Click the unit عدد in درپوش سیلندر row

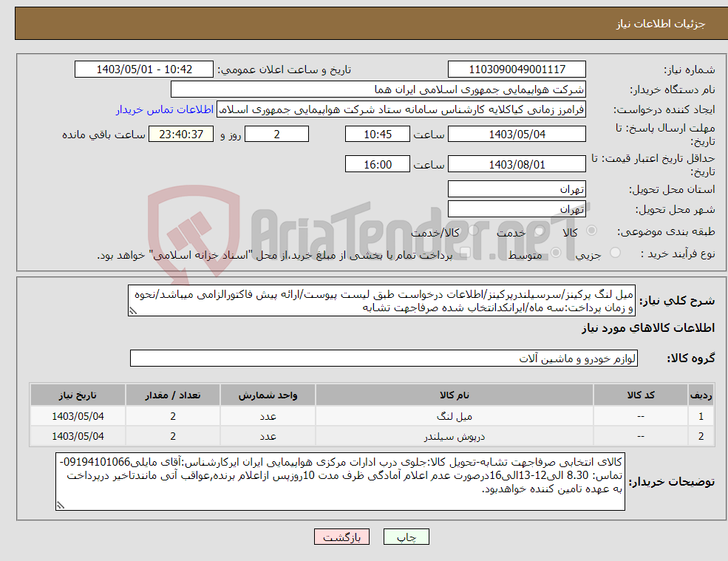pos(268,436)
